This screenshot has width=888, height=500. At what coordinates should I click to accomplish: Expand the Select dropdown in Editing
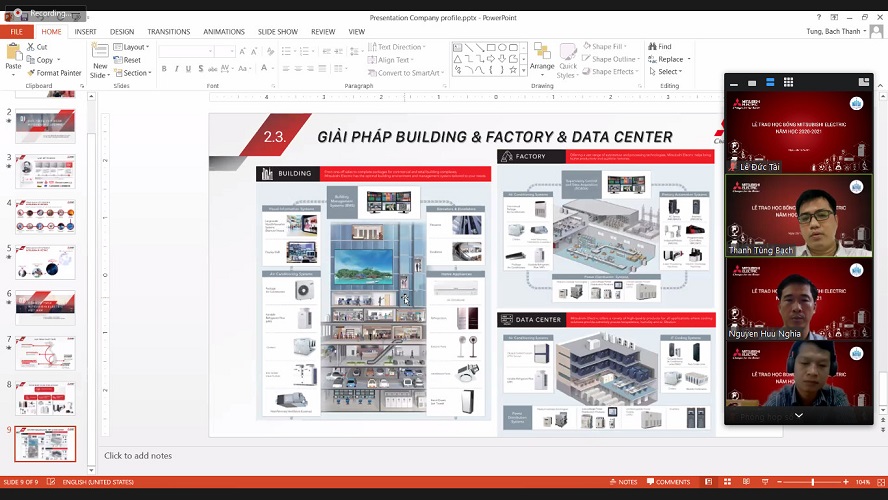click(668, 72)
